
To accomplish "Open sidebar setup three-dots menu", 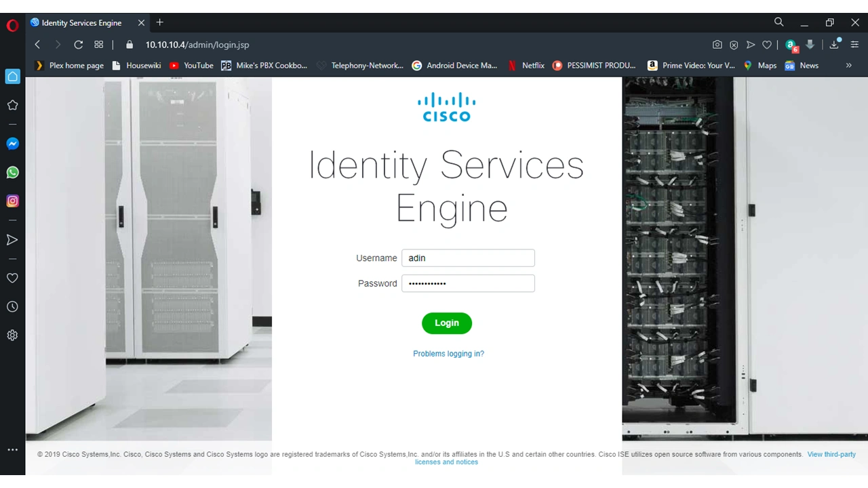I will [x=12, y=449].
